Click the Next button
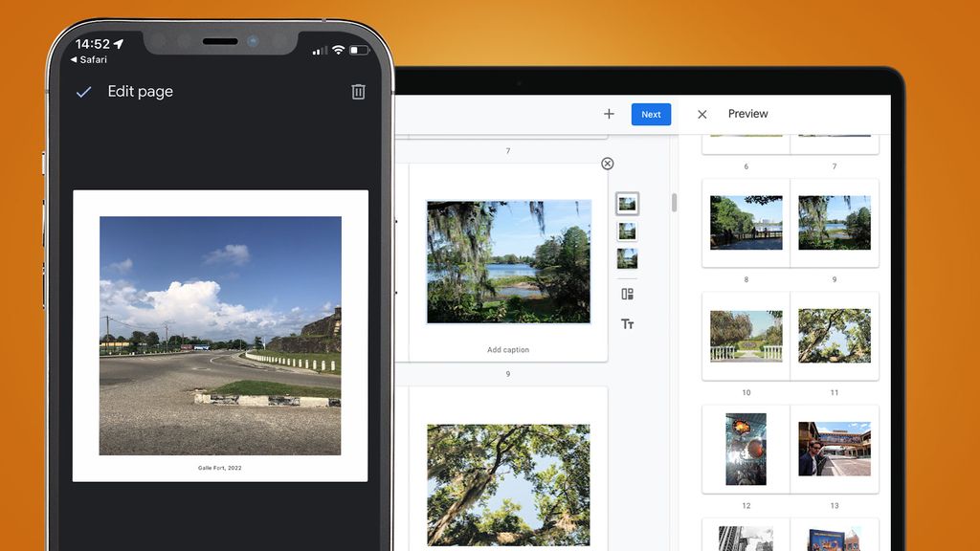The height and width of the screenshot is (551, 980). pyautogui.click(x=651, y=114)
